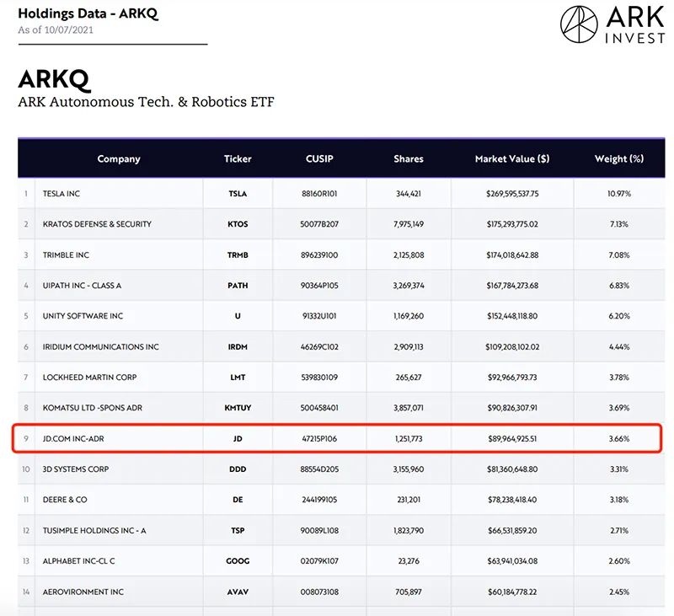This screenshot has width=674, height=616.
Task: Select 'UIPATH INC - CLASS A' company name
Action: coord(82,286)
